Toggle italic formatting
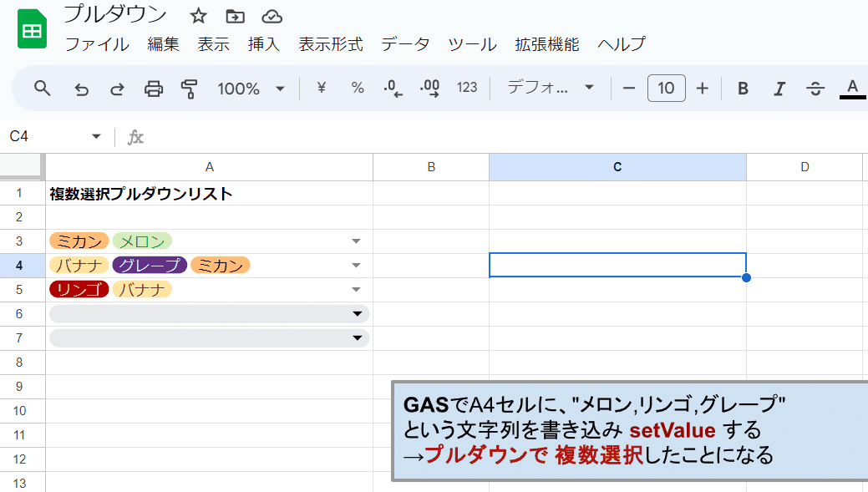Viewport: 868px width, 492px height. (x=779, y=89)
